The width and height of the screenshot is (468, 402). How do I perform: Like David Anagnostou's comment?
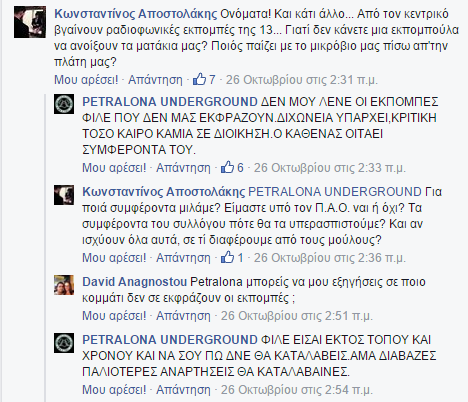(114, 316)
